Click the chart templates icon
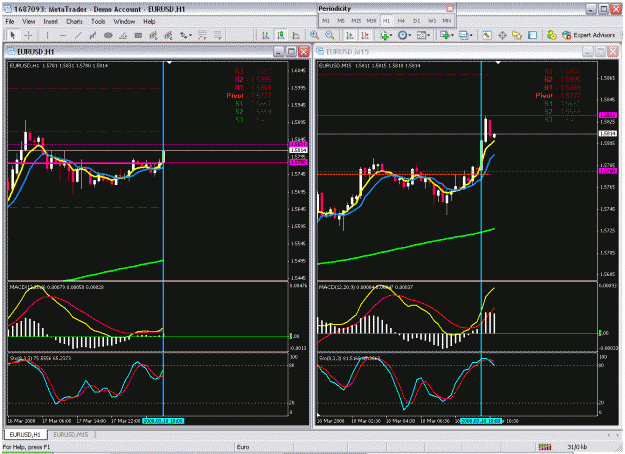This screenshot has width=625, height=454. [421, 35]
